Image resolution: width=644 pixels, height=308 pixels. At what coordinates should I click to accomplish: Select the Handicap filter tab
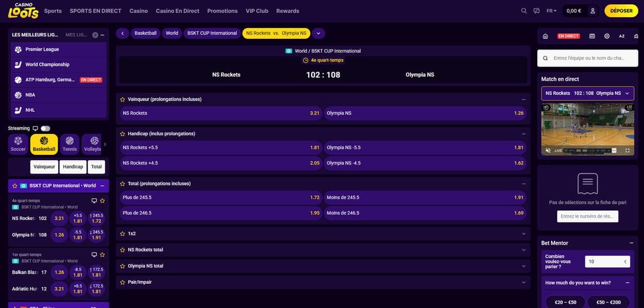click(73, 167)
